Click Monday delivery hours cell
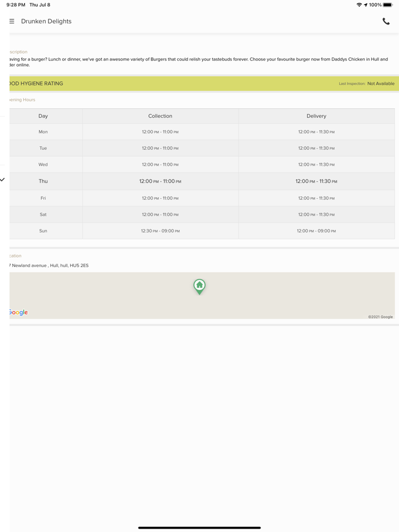Viewport: 399px width, 532px height. [316, 132]
